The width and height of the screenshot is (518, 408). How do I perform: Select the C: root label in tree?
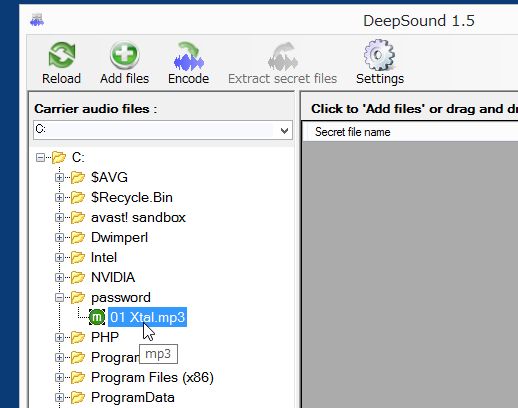tap(78, 157)
